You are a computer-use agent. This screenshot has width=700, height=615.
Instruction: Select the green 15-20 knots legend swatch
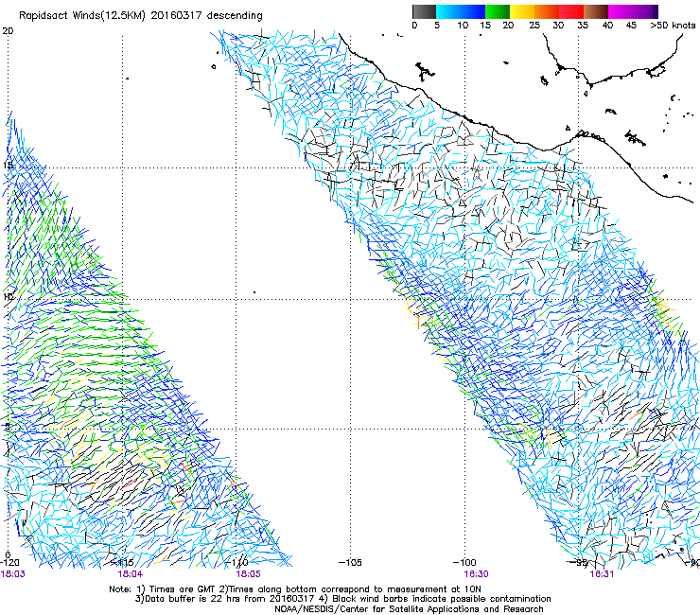click(498, 11)
